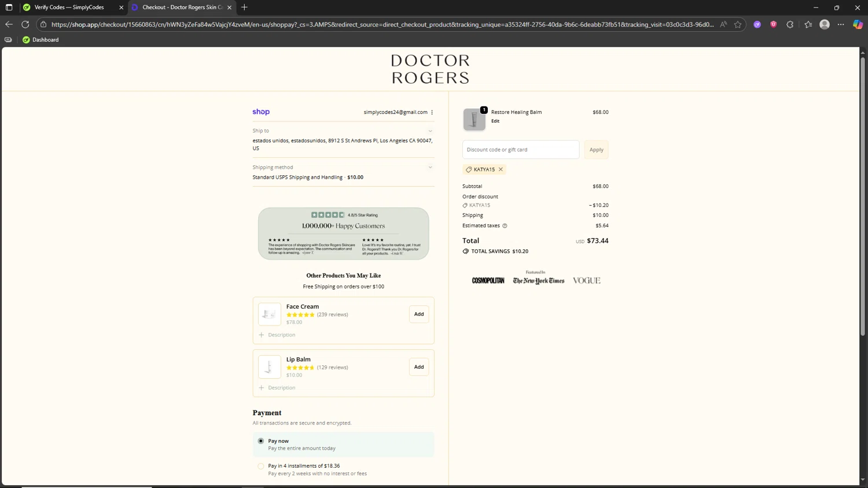This screenshot has width=868, height=488.
Task: Click the Face Cream thumbnail
Action: (270, 314)
